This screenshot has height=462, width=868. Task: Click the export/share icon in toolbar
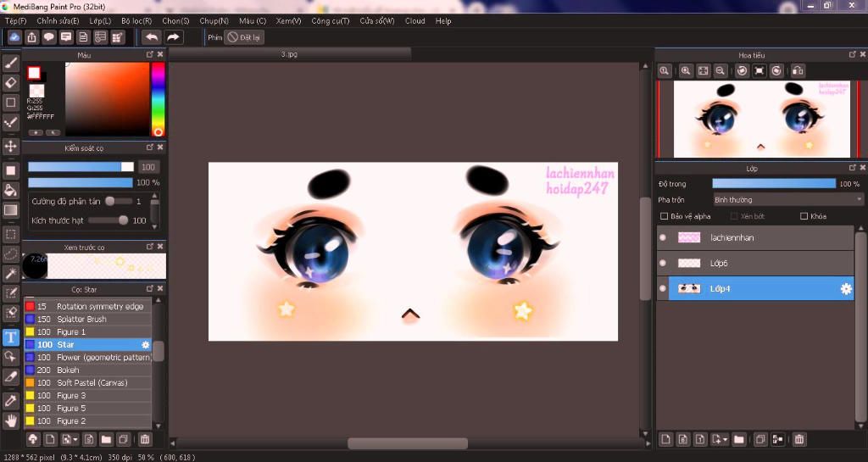click(31, 37)
